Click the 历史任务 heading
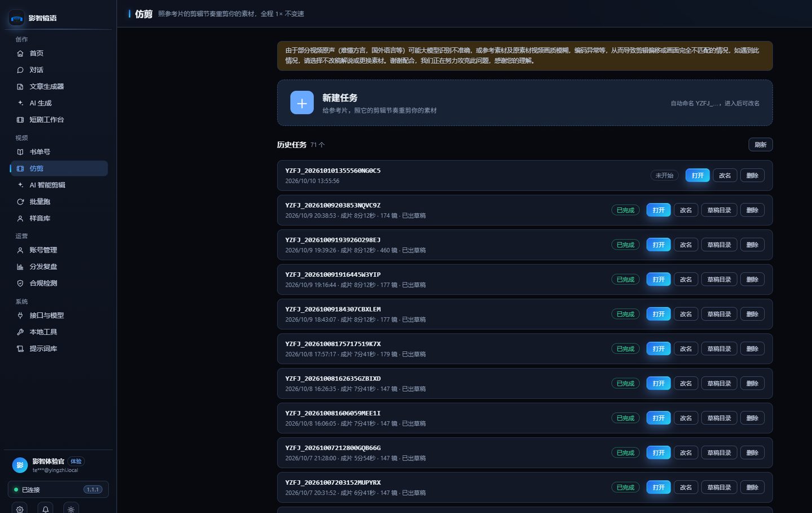812x513 pixels. [292, 145]
